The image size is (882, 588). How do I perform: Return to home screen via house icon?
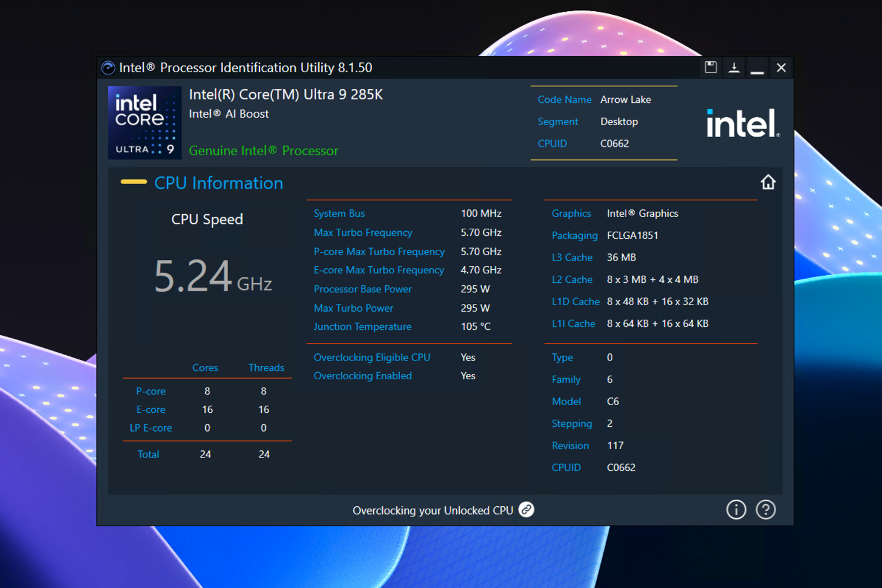pos(768,182)
